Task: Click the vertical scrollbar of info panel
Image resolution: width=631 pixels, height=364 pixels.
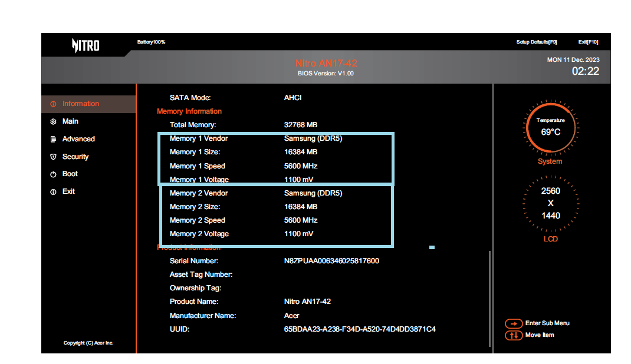Action: click(x=489, y=299)
